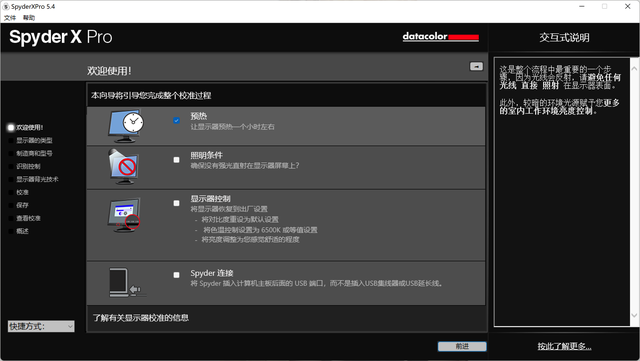Click the display controls monitor icon
The height and width of the screenshot is (361, 640).
pyautogui.click(x=124, y=215)
